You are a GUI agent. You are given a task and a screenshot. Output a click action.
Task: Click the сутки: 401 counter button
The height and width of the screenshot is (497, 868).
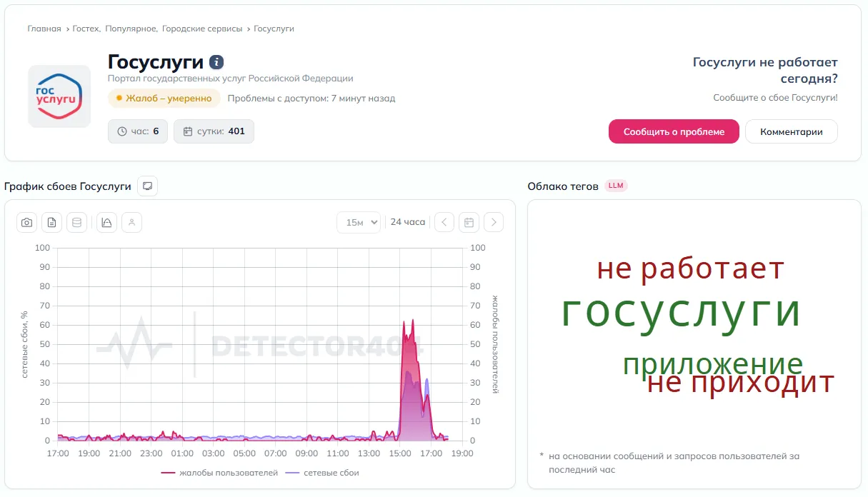coord(214,131)
